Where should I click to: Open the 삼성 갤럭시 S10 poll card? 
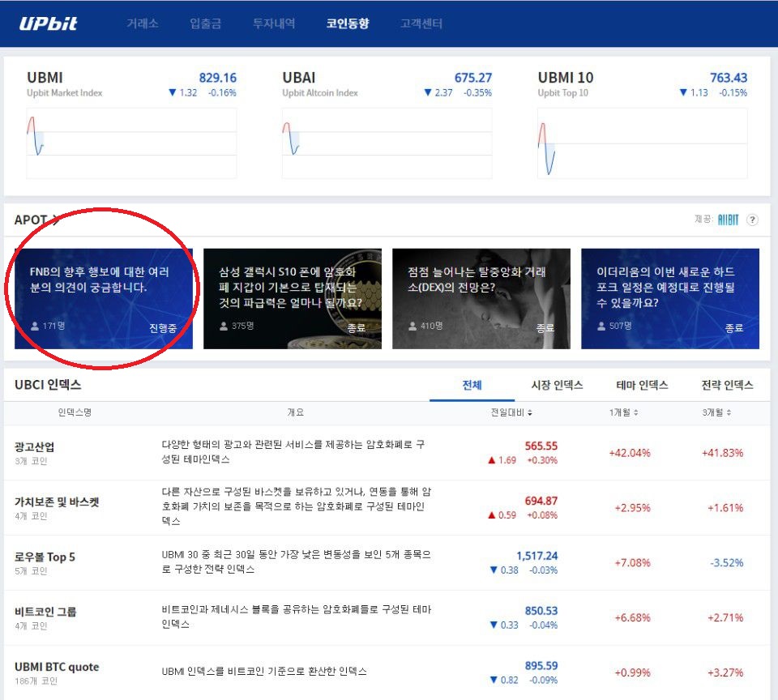point(293,299)
